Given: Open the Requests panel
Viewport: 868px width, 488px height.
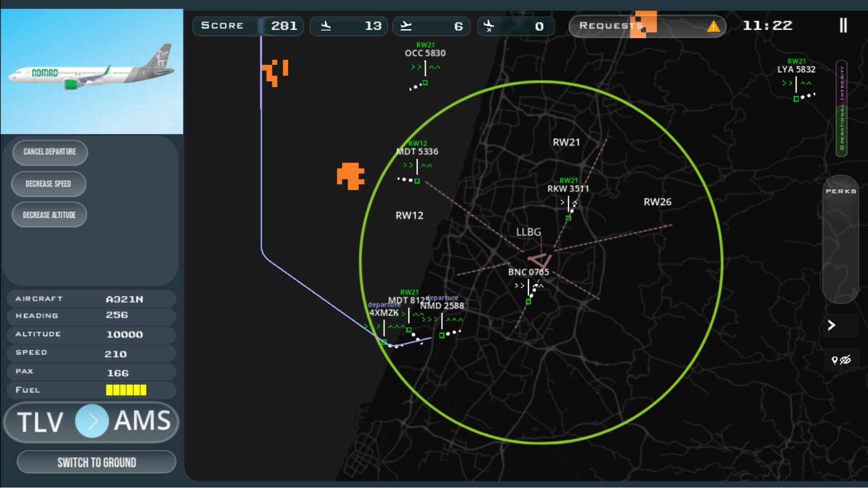Looking at the screenshot, I should pyautogui.click(x=647, y=26).
